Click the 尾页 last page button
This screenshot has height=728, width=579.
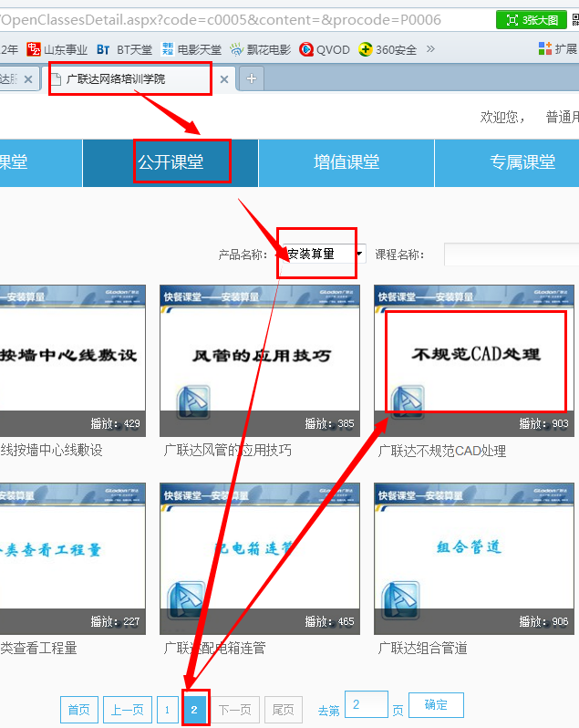[284, 710]
